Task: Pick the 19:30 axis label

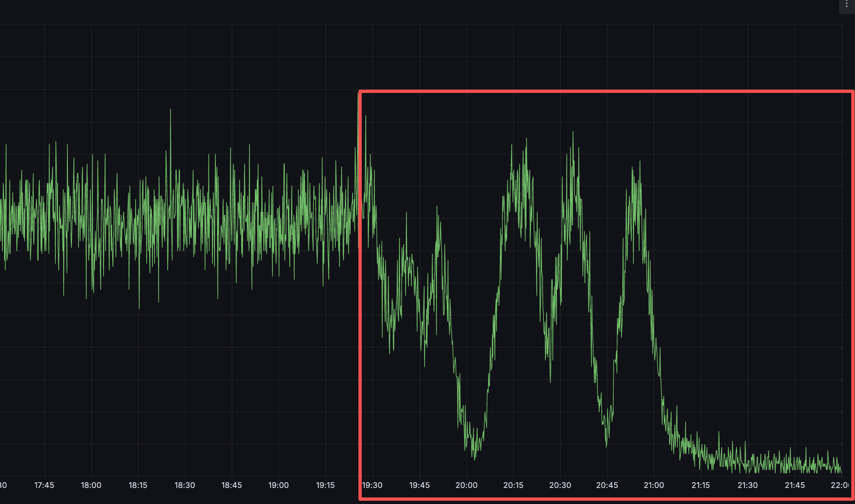Action: pyautogui.click(x=372, y=485)
